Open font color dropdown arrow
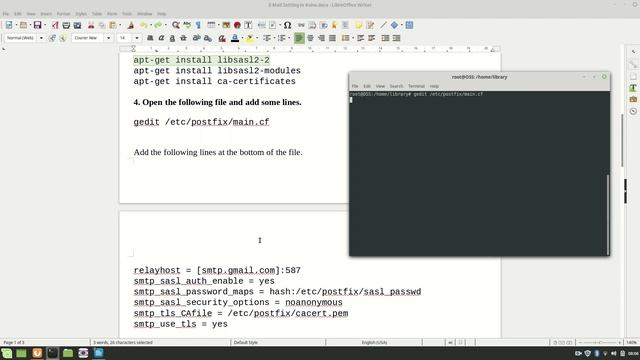The width and height of the screenshot is (640, 360). (x=242, y=38)
